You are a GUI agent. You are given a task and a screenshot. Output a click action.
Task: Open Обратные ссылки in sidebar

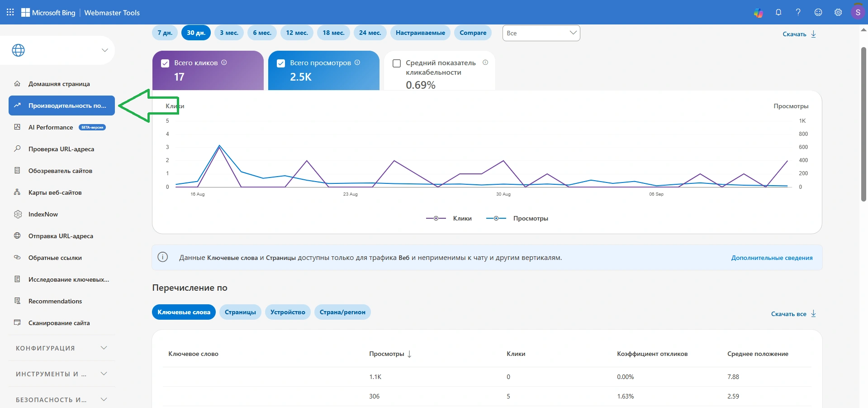click(62, 258)
